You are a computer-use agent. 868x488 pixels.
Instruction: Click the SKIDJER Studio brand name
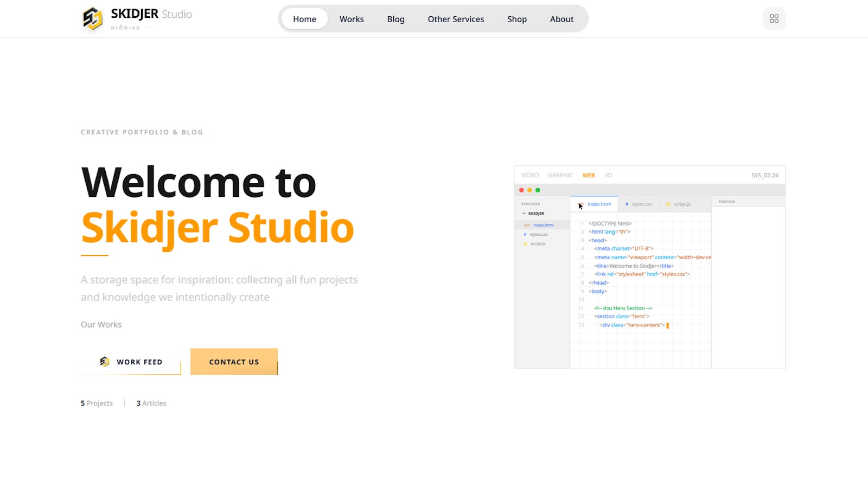pyautogui.click(x=151, y=14)
